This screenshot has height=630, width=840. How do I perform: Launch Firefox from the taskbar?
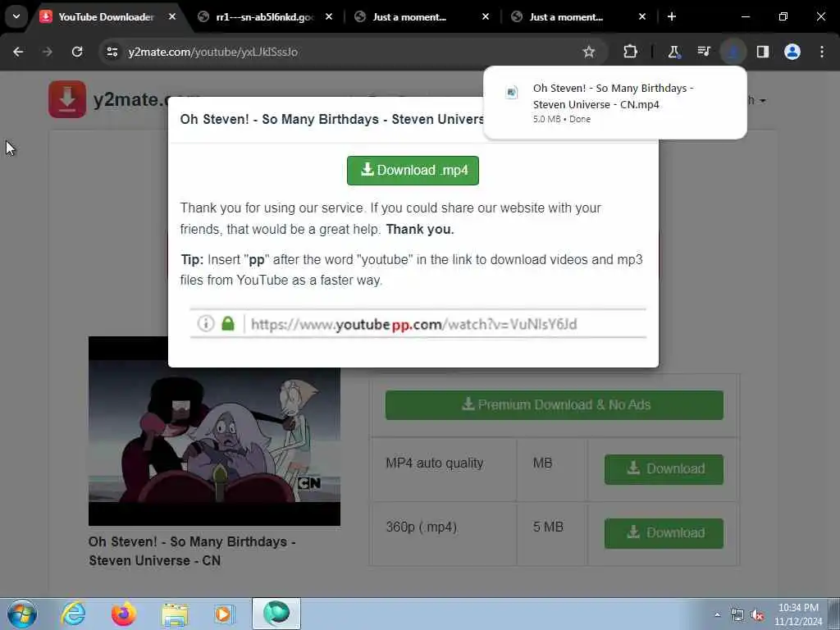point(124,614)
